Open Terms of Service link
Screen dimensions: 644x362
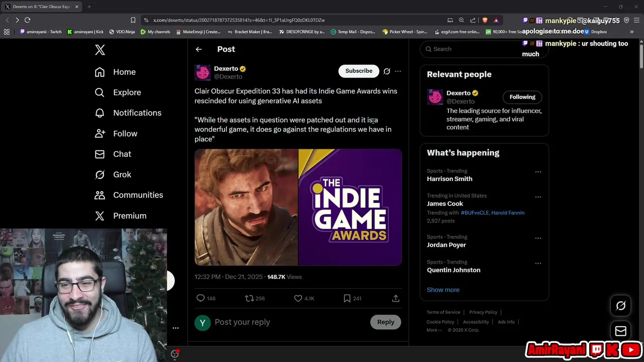[443, 312]
